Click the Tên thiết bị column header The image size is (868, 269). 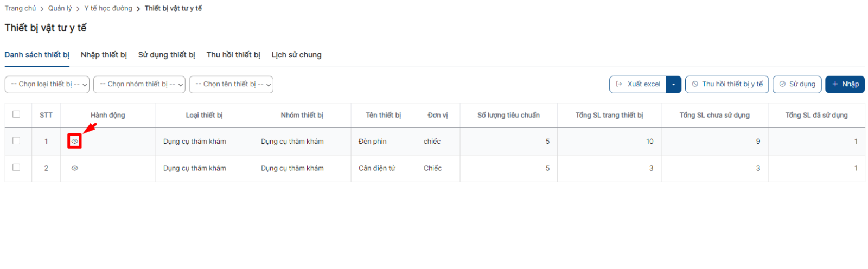click(383, 115)
